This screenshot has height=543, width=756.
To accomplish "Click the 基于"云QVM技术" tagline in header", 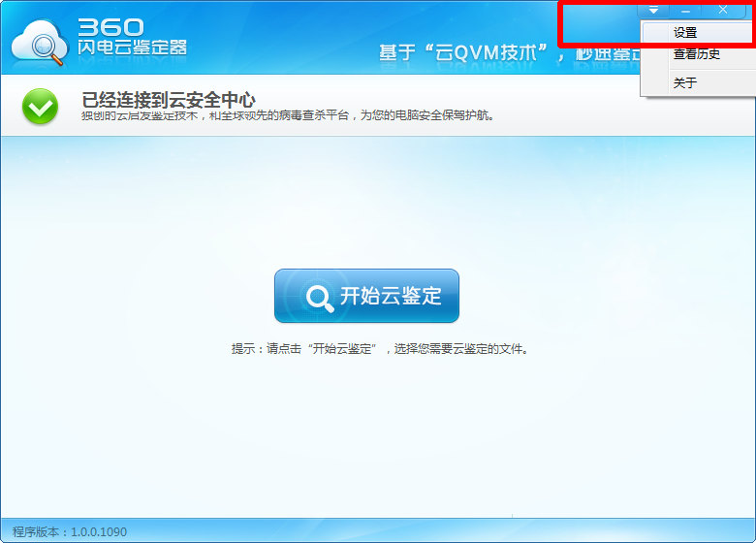I will pos(464,52).
